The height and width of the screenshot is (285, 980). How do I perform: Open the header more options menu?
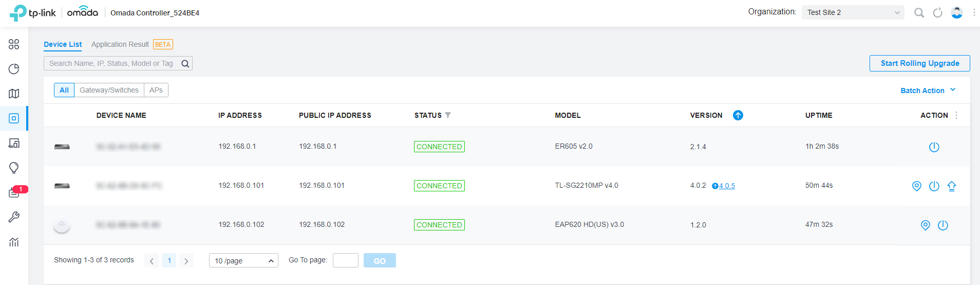974,12
